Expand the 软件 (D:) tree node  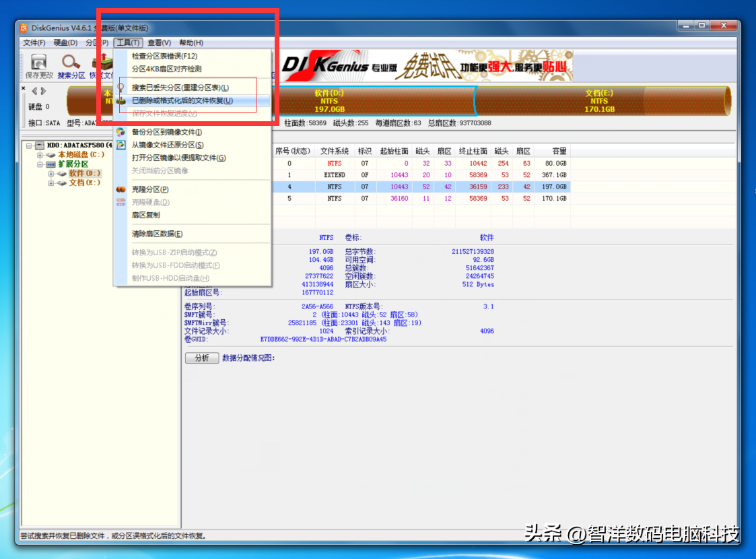(51, 174)
